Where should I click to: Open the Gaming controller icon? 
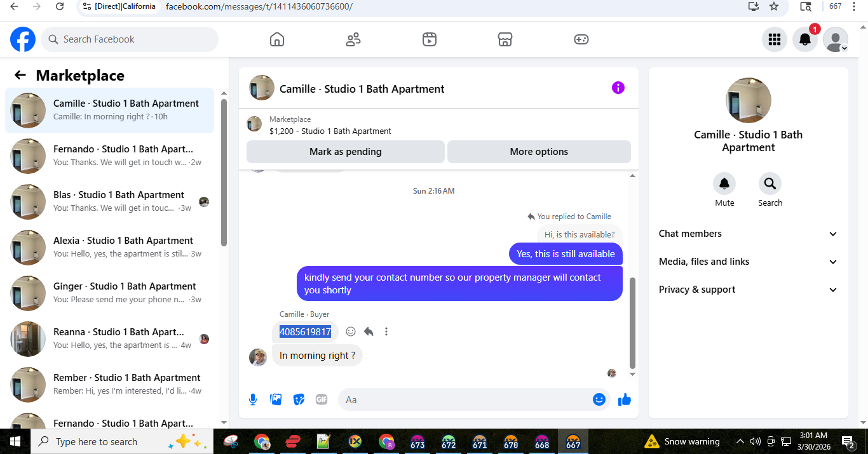(581, 39)
